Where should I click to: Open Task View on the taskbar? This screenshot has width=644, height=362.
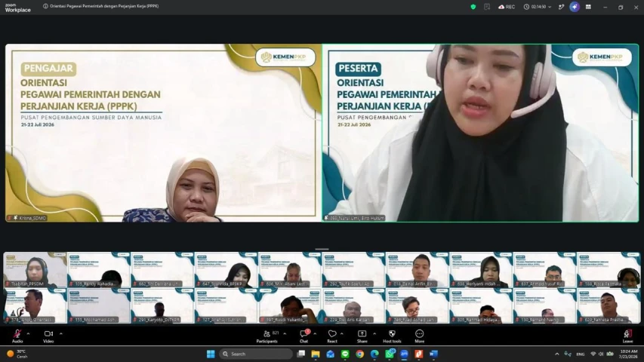pos(301,354)
